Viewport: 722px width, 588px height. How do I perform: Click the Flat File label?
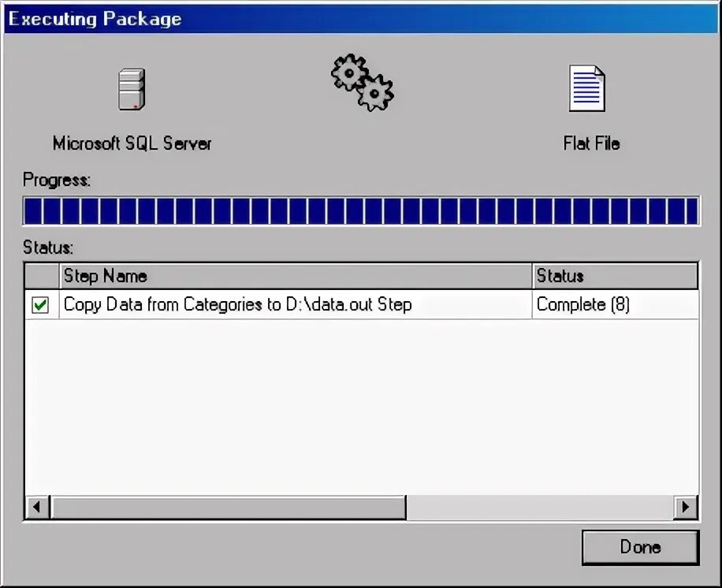[592, 143]
